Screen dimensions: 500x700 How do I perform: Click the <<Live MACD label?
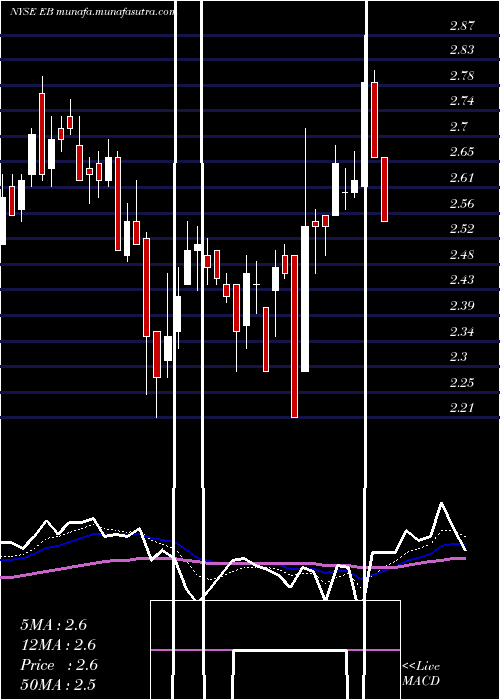point(421,673)
